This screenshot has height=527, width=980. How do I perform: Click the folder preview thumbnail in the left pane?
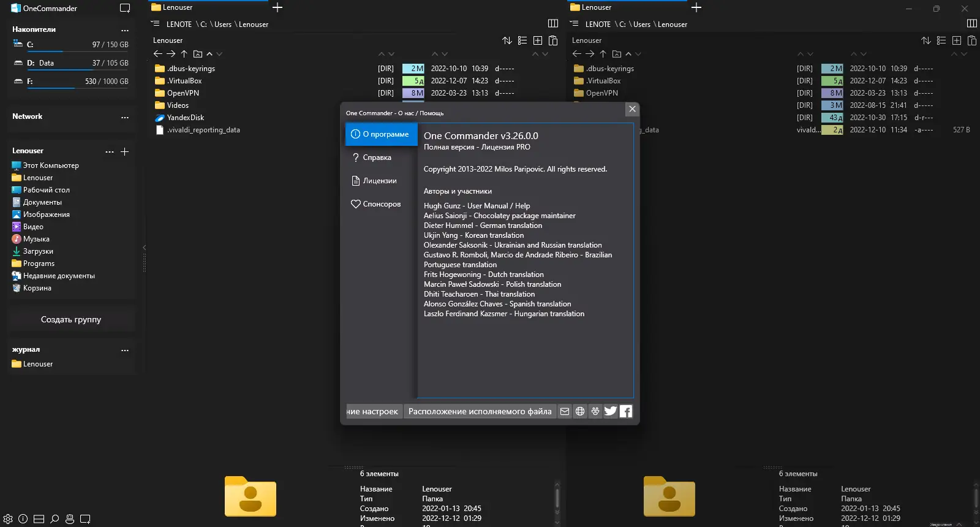coord(251,496)
